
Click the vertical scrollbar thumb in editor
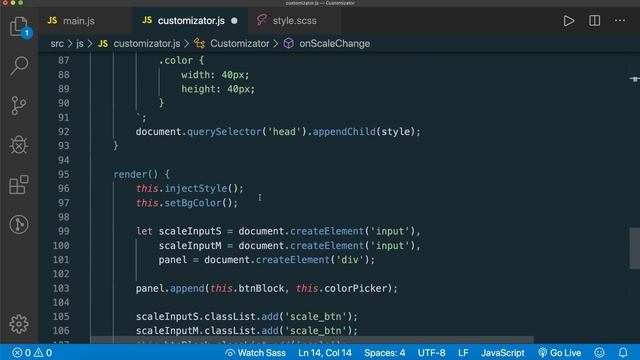[x=634, y=248]
